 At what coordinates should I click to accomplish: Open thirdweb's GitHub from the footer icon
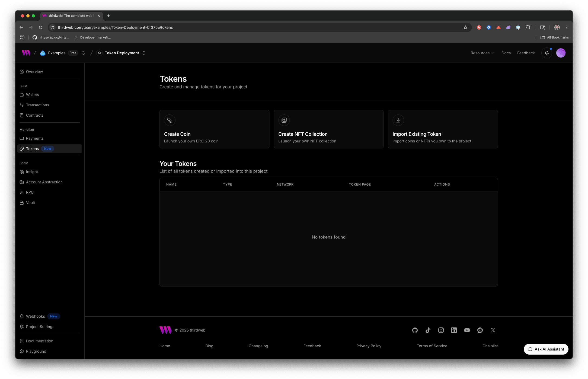[415, 330]
